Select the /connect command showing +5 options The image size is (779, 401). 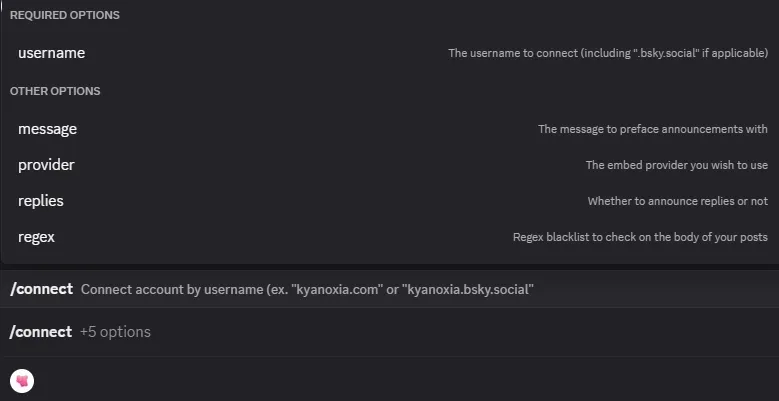click(x=41, y=332)
